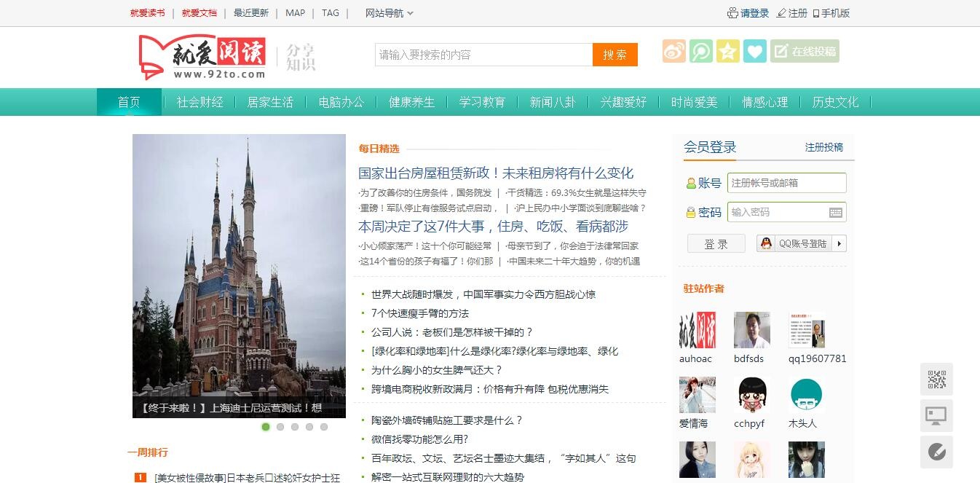Open the 居家生活 navigation tab

[270, 102]
